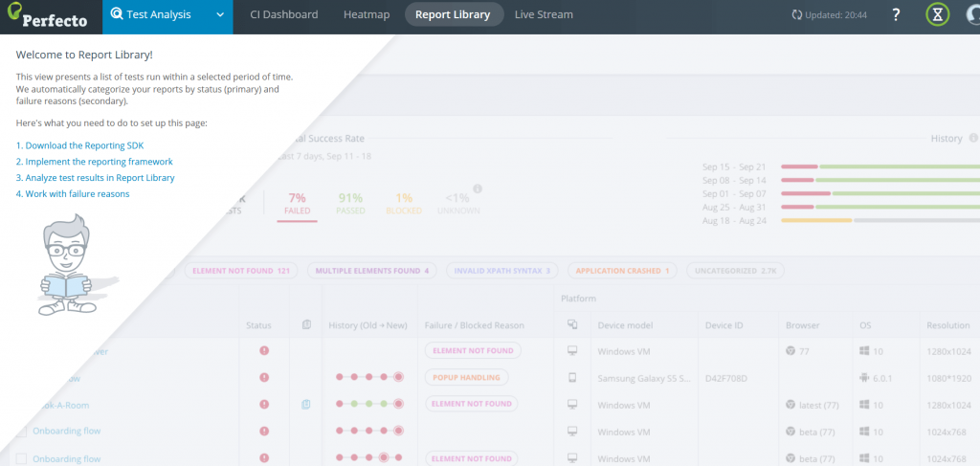
Task: Select the last Onboarding flow row checkbox
Action: coord(21,458)
